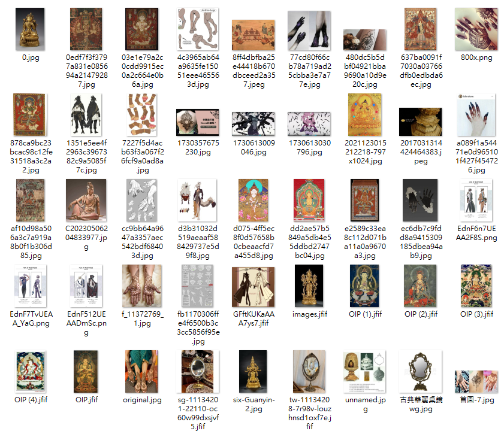Click file name 2021123015212218-797x1024.jpg
The width and height of the screenshot is (504, 434).
click(365, 152)
